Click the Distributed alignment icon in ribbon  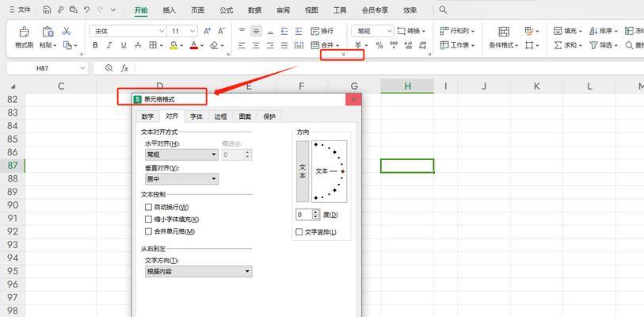[299, 45]
